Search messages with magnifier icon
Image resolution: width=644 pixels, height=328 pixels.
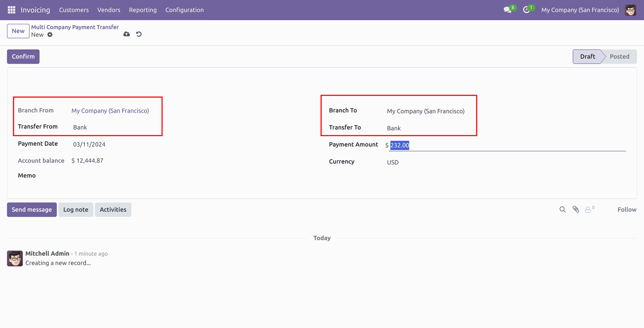tap(562, 209)
